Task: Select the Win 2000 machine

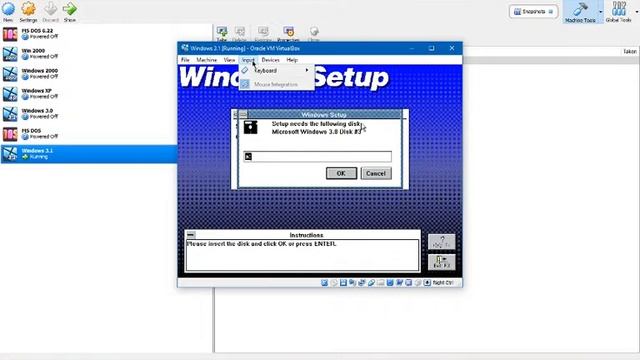Action: coord(89,54)
